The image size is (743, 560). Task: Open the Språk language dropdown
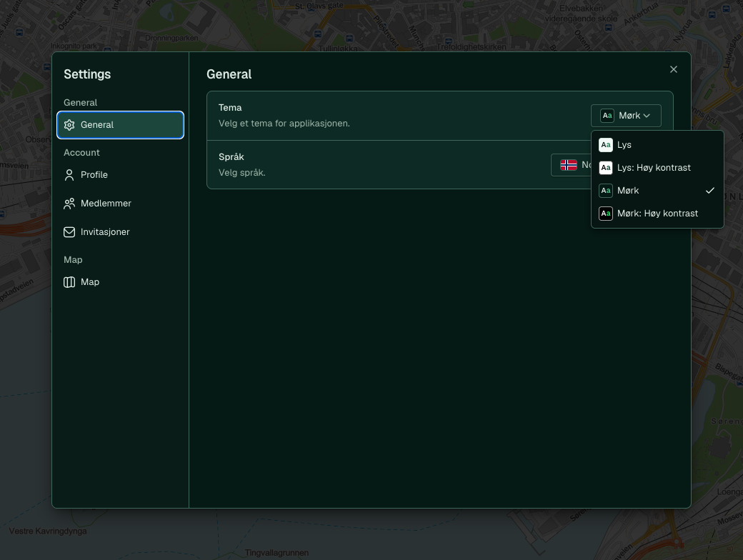click(x=571, y=165)
